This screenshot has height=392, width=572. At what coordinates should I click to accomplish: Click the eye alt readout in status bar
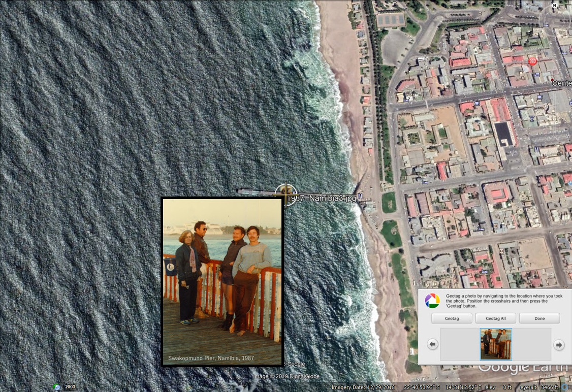pyautogui.click(x=538, y=387)
